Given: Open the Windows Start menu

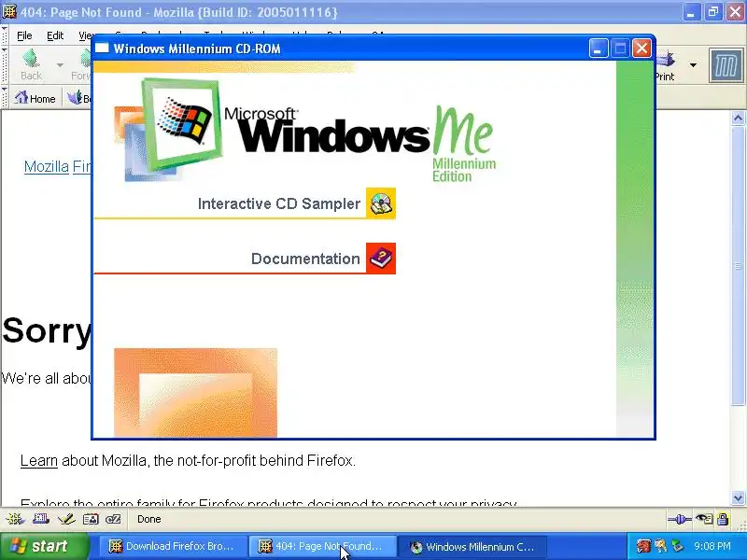Looking at the screenshot, I should [44, 546].
